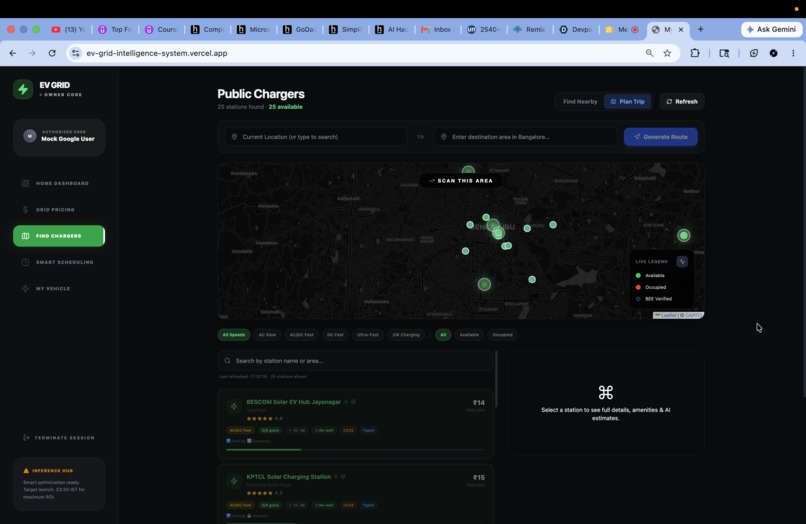Click the Refresh button
Viewport: 806px width, 524px height.
click(x=682, y=101)
